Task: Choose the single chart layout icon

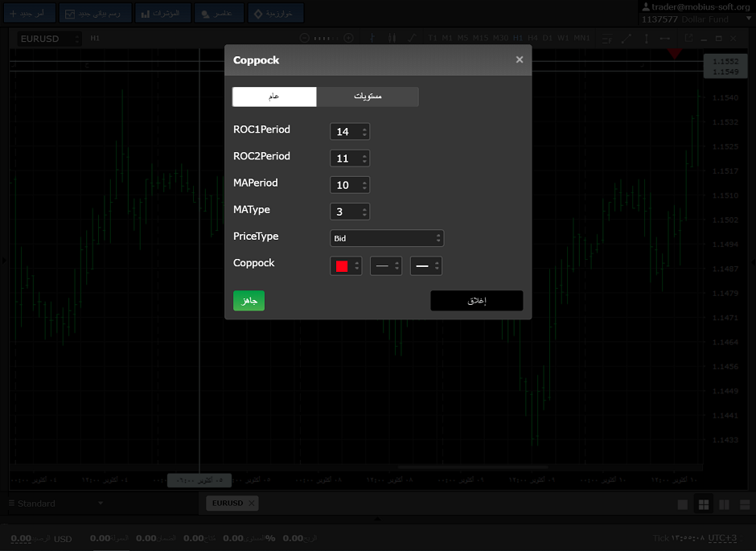Action: (683, 504)
